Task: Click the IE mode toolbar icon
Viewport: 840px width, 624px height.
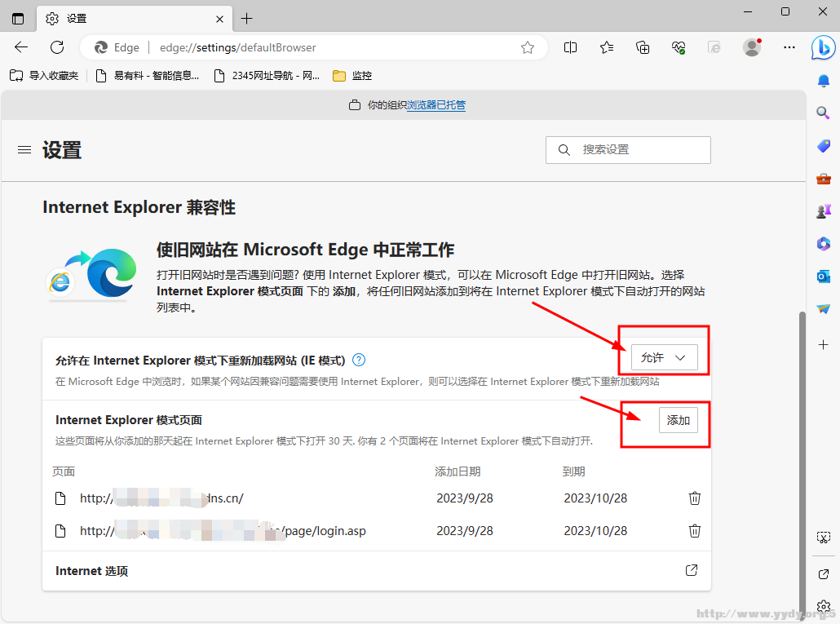Action: point(714,47)
